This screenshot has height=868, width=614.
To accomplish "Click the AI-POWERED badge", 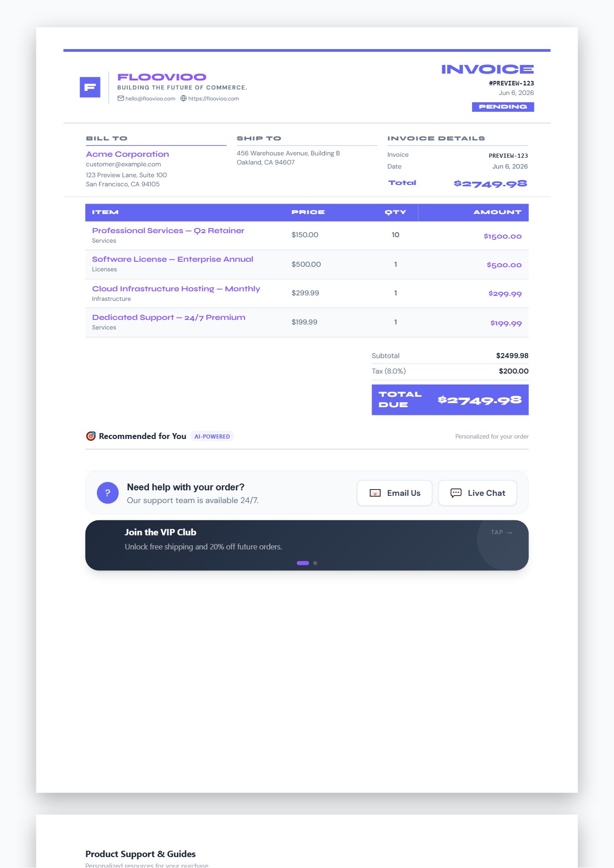I will [x=212, y=436].
